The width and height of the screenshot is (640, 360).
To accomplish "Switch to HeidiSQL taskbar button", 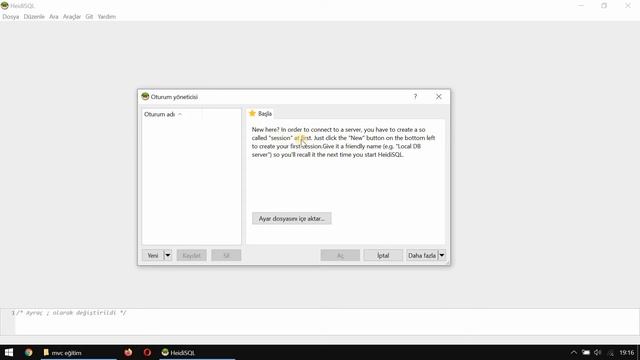I will coord(197,352).
